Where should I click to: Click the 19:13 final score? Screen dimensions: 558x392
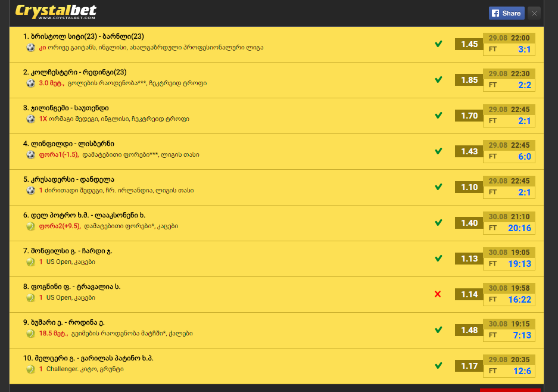click(519, 264)
